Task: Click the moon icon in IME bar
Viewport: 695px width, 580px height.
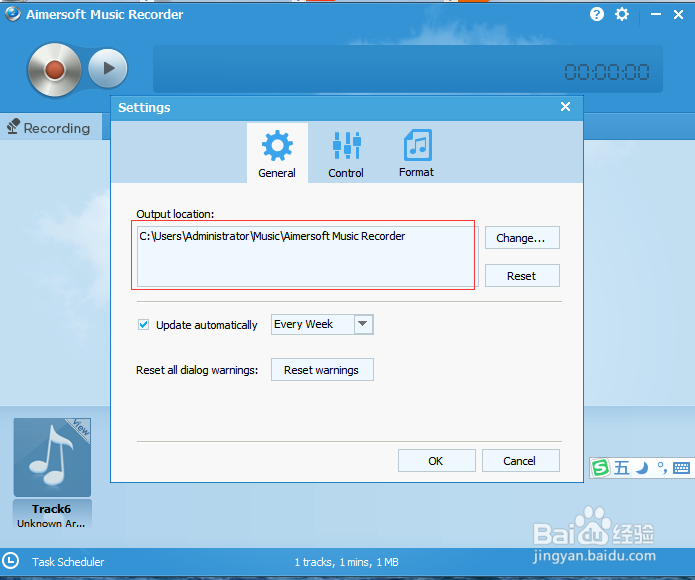Action: click(642, 468)
